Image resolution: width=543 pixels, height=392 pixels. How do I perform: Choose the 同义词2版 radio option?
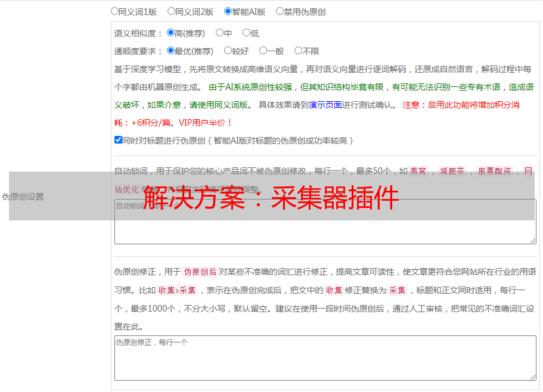(172, 11)
